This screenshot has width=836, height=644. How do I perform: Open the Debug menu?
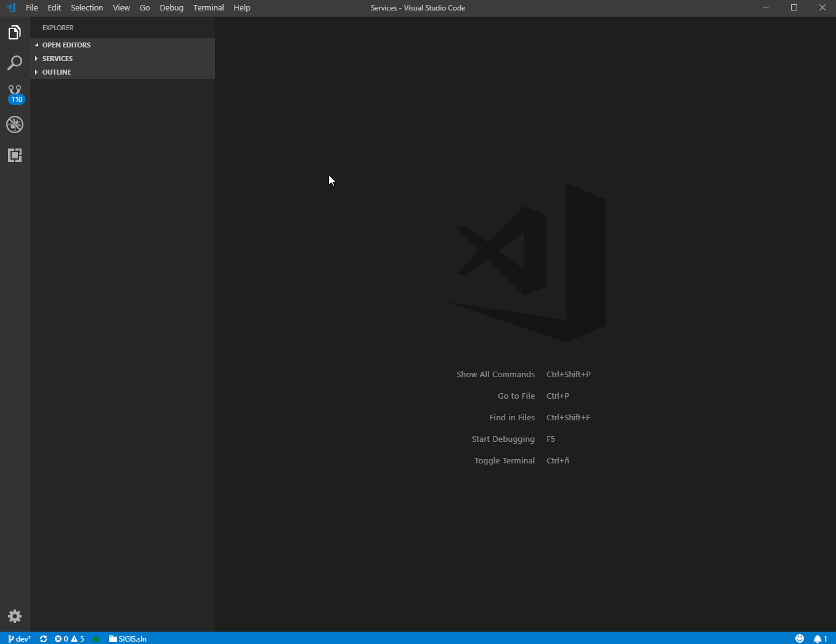click(x=171, y=8)
